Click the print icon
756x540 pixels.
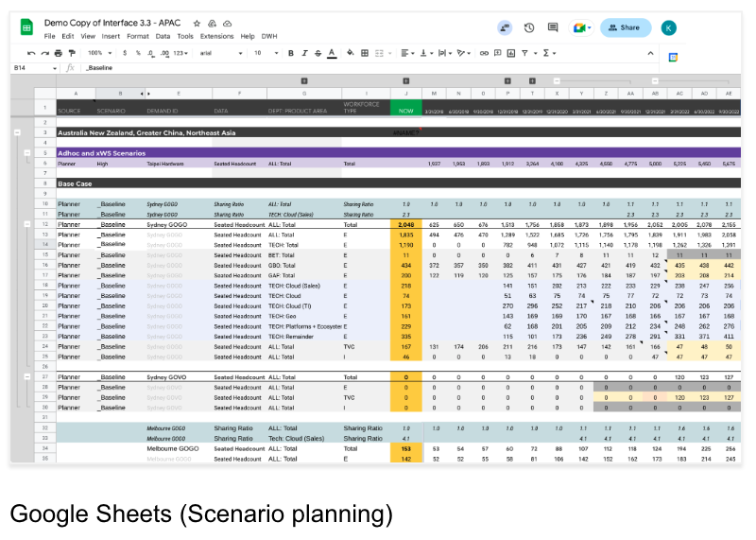(x=59, y=53)
